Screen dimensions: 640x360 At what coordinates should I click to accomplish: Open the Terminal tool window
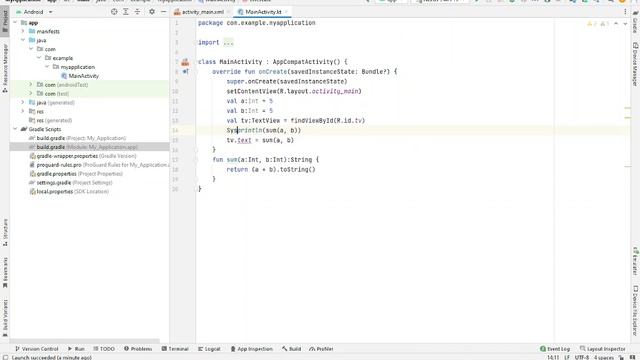coord(175,349)
